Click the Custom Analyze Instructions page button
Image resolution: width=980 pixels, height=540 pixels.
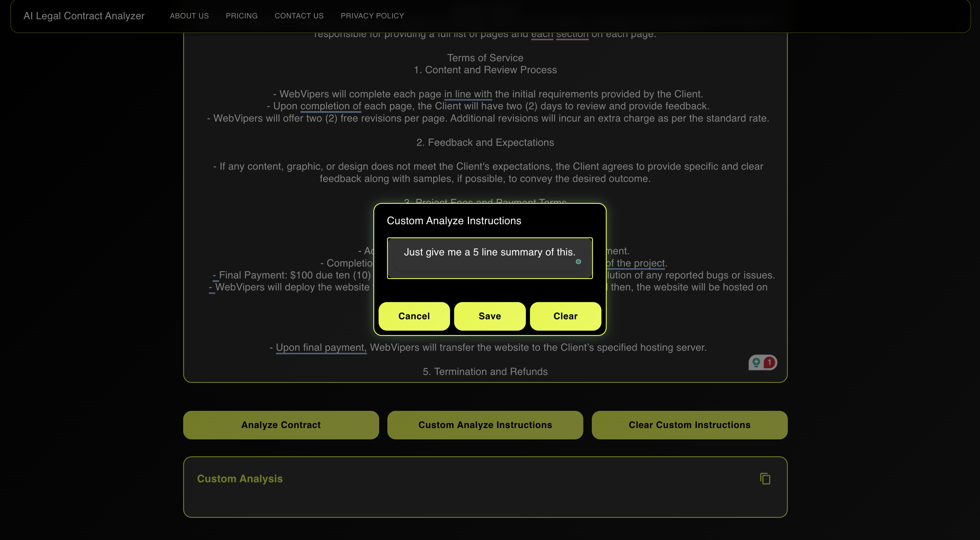pos(485,425)
